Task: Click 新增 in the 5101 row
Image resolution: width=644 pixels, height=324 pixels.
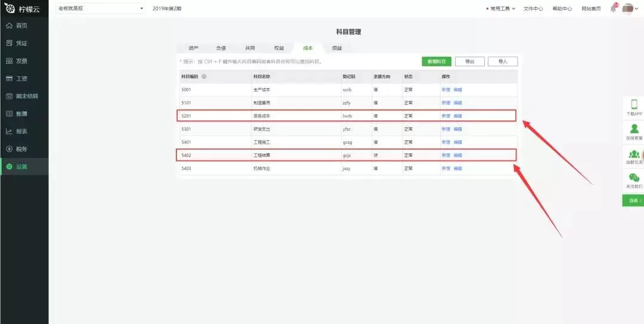Action: click(x=445, y=103)
